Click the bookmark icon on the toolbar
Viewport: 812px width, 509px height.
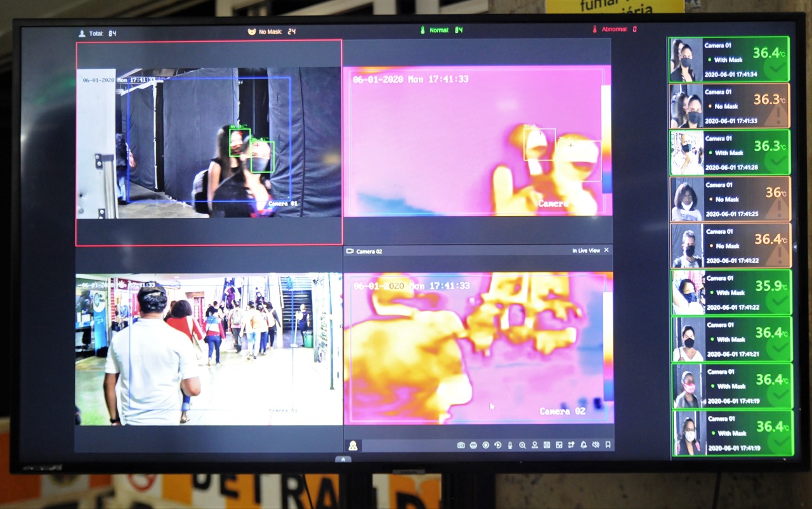point(608,445)
